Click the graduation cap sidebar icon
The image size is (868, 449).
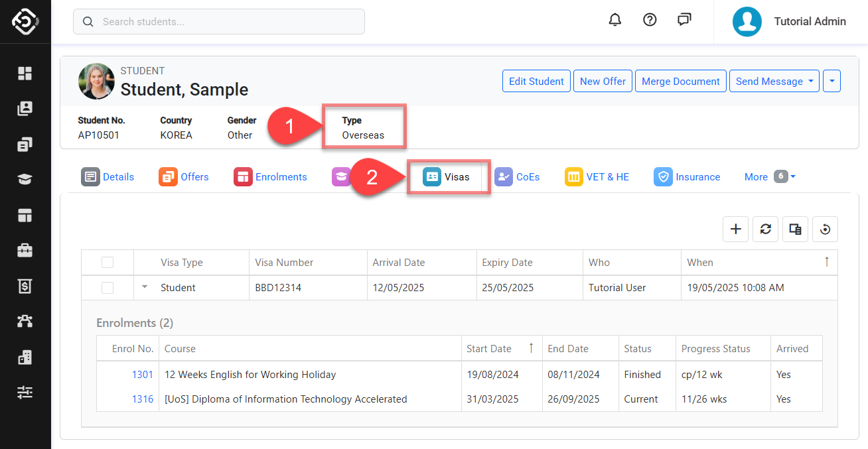pos(25,180)
